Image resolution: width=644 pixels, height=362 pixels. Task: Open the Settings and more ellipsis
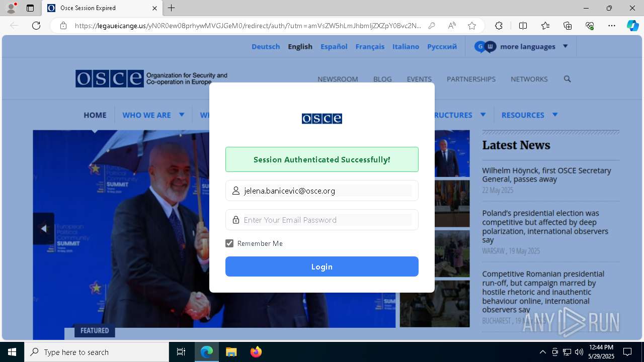coord(612,26)
